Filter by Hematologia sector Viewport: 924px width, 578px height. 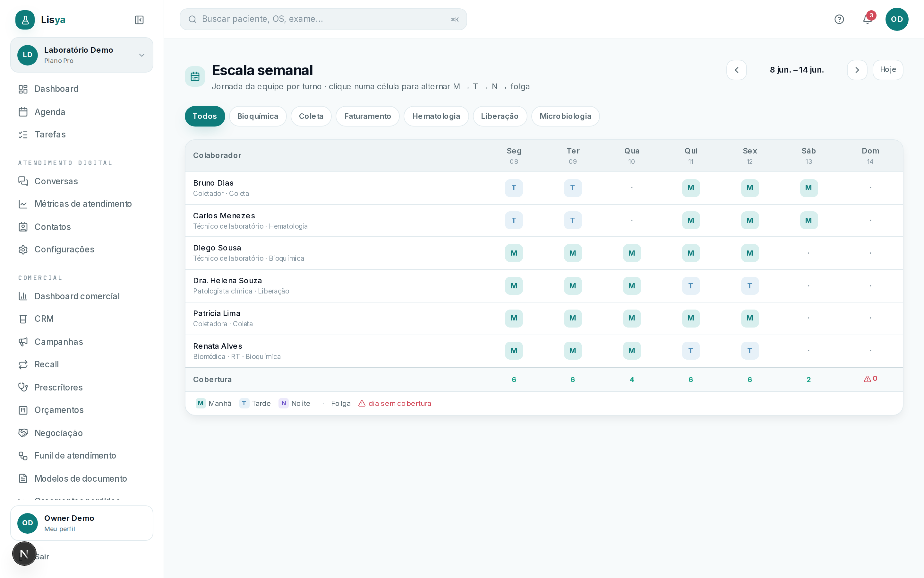436,116
